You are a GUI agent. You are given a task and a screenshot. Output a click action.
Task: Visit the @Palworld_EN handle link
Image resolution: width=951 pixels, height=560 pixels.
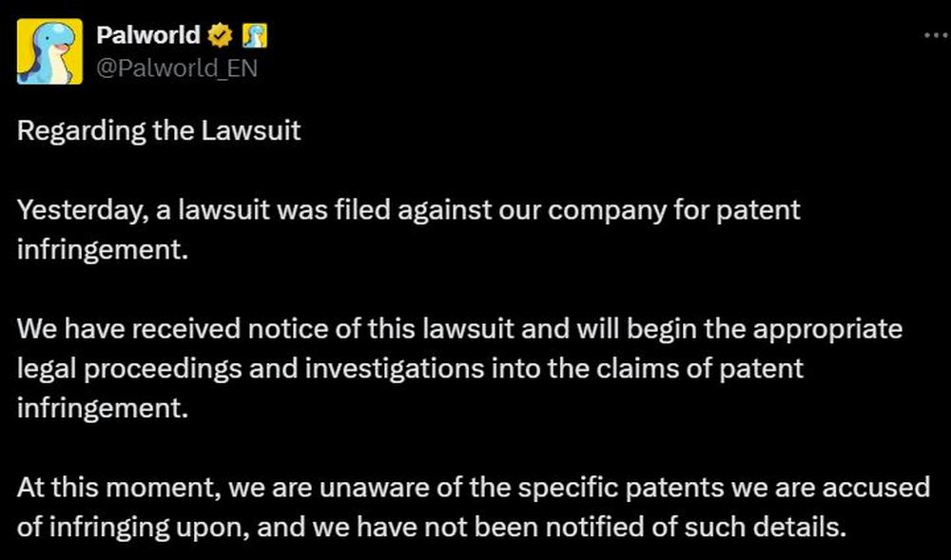click(177, 68)
